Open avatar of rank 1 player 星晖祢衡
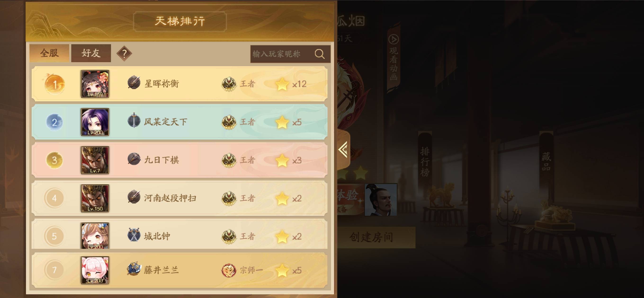Viewport: 644px width, 298px height. tap(95, 84)
